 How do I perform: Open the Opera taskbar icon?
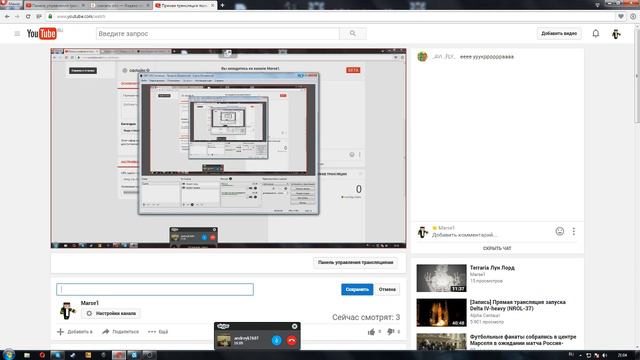42,355
